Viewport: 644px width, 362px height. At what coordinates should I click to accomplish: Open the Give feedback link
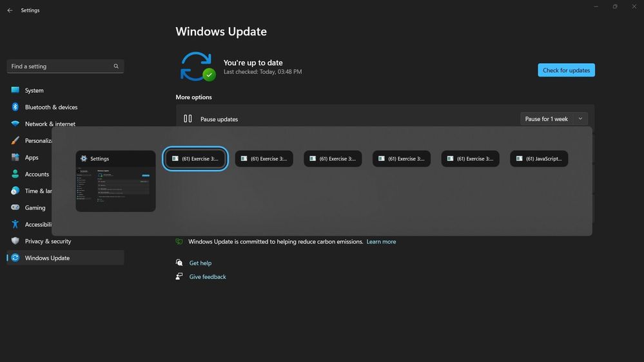[x=208, y=276]
